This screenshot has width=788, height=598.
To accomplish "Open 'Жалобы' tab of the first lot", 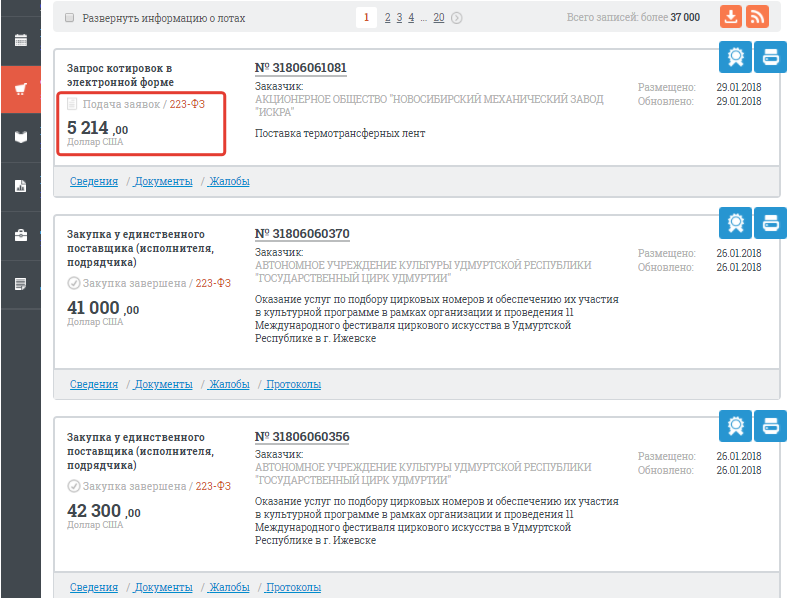I will (x=229, y=181).
